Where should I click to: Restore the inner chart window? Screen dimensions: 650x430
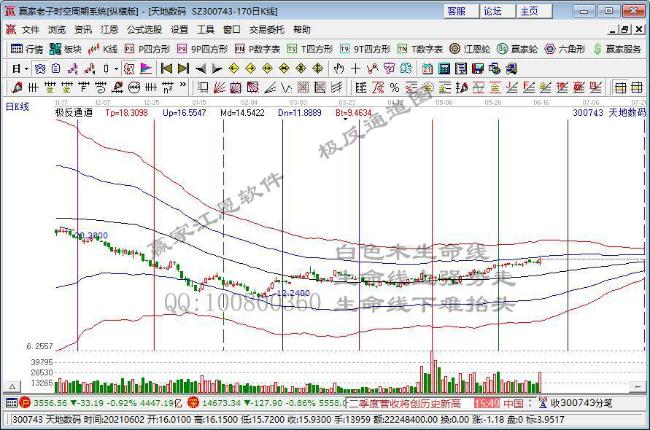point(625,29)
